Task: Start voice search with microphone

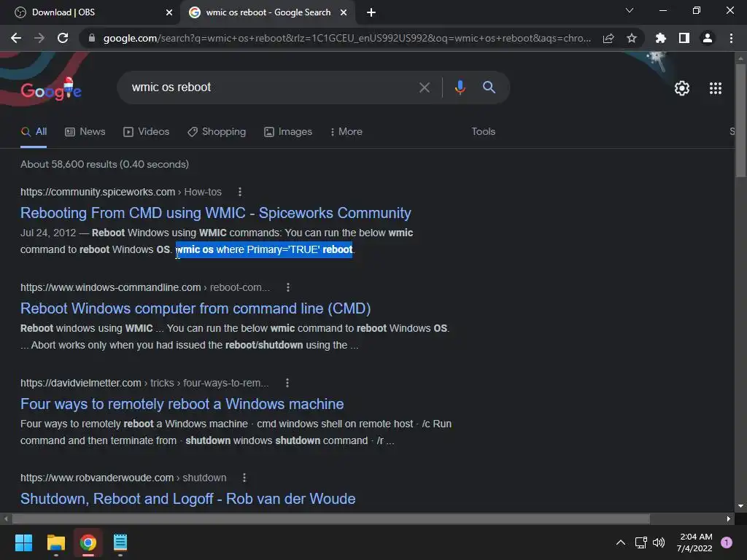Action: 460,87
